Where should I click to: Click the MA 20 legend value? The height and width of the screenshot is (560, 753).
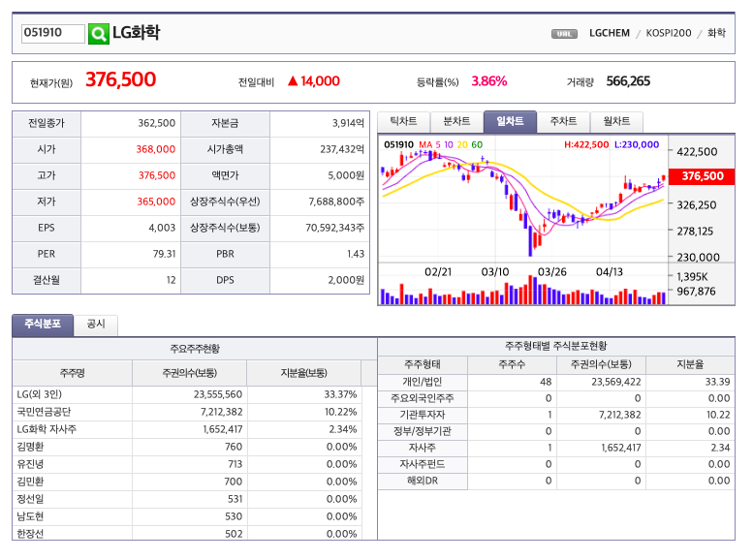tap(462, 145)
